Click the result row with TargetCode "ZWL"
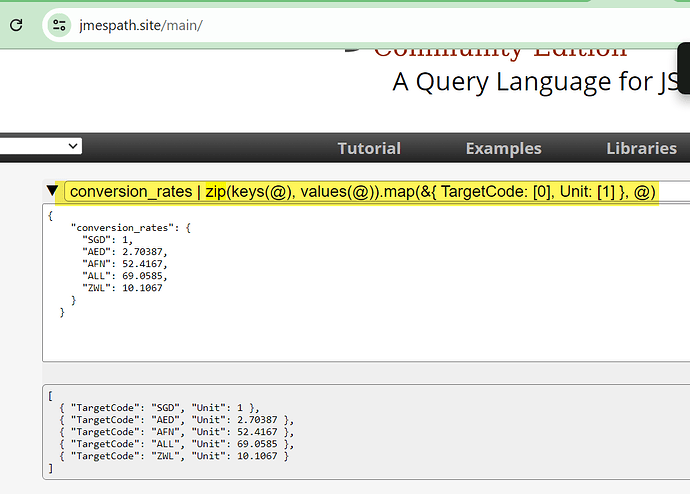Viewport: 690px width, 494px height. (x=174, y=456)
